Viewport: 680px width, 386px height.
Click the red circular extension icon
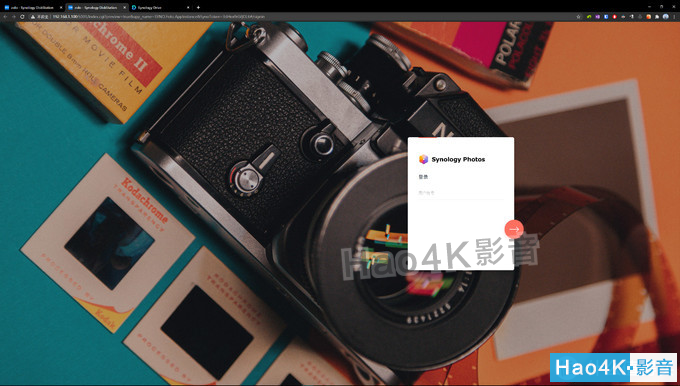click(615, 16)
